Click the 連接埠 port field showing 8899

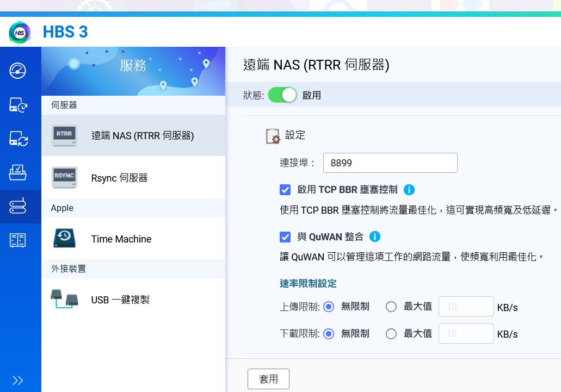pyautogui.click(x=390, y=163)
